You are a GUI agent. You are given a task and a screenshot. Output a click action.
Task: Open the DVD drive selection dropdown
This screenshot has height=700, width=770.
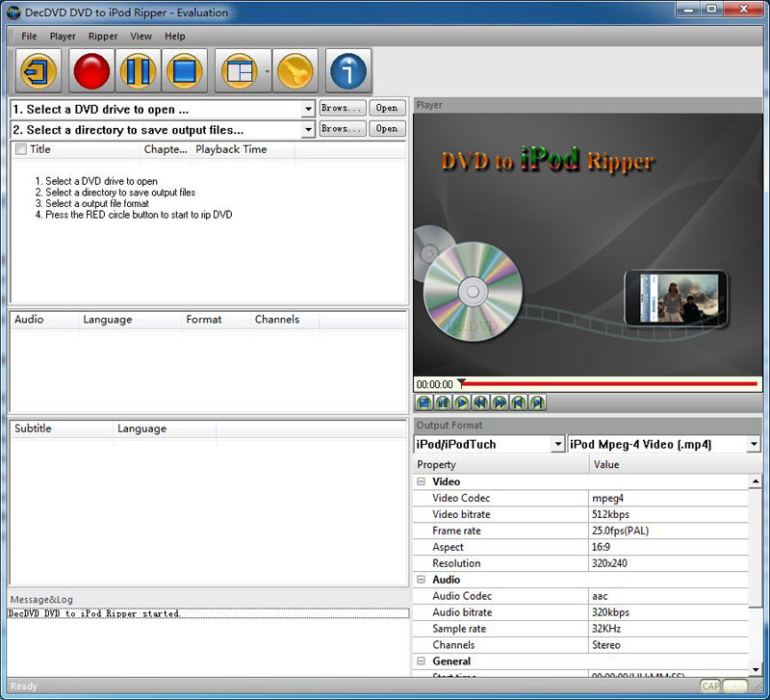coord(308,109)
